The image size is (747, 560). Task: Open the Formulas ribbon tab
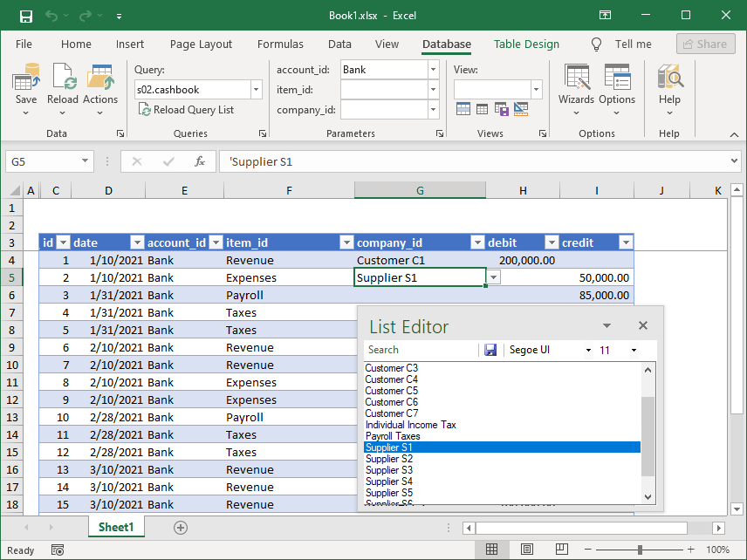[x=280, y=44]
